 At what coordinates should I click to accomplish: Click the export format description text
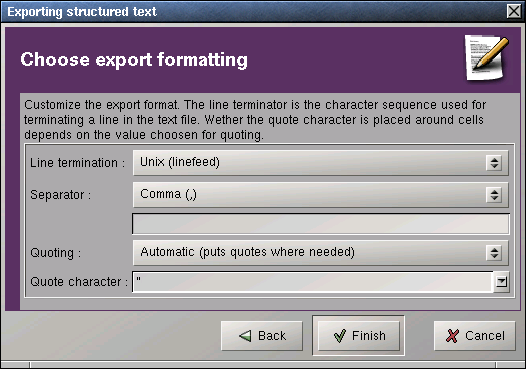coord(255,120)
